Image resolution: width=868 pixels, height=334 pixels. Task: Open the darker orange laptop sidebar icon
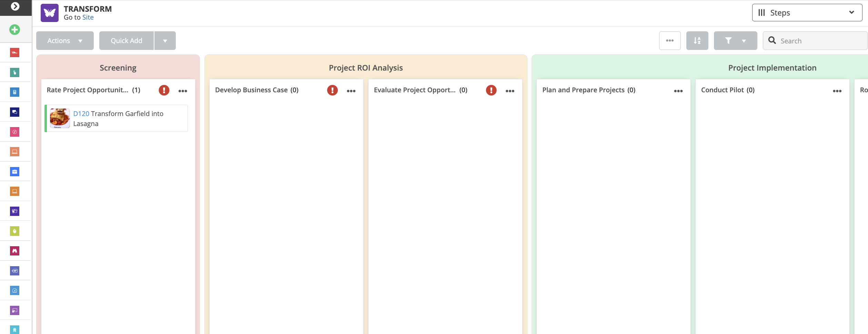coord(14,191)
